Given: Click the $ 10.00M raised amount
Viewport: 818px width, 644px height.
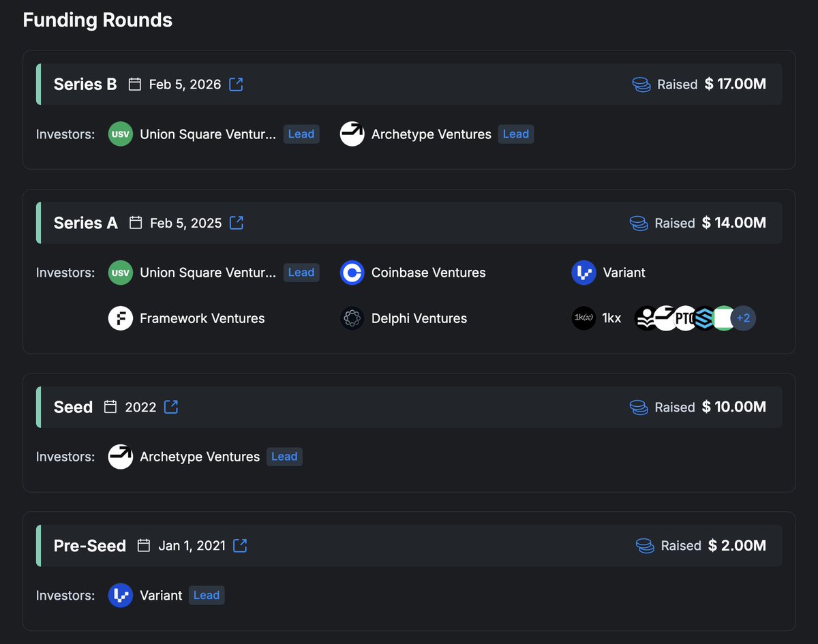Looking at the screenshot, I should click(734, 407).
